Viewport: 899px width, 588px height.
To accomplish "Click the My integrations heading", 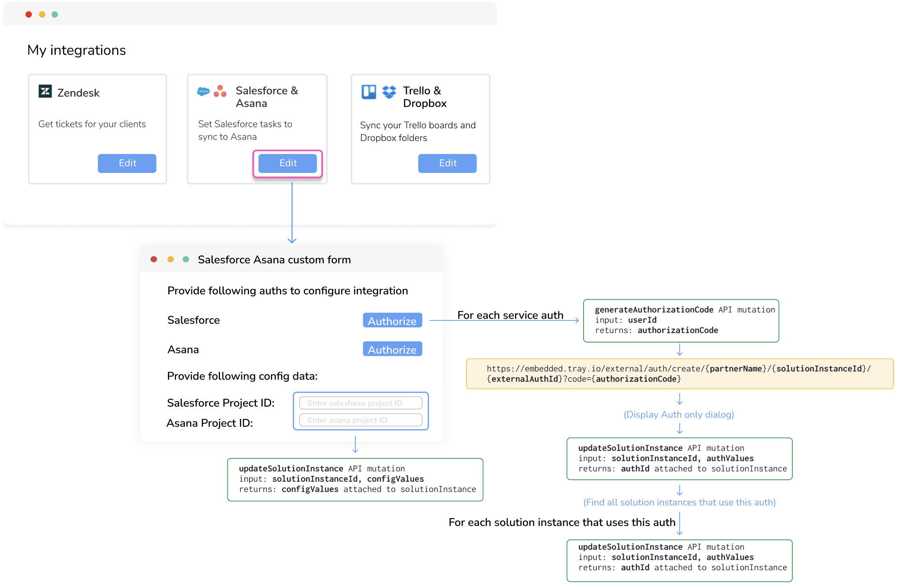I will pyautogui.click(x=76, y=50).
